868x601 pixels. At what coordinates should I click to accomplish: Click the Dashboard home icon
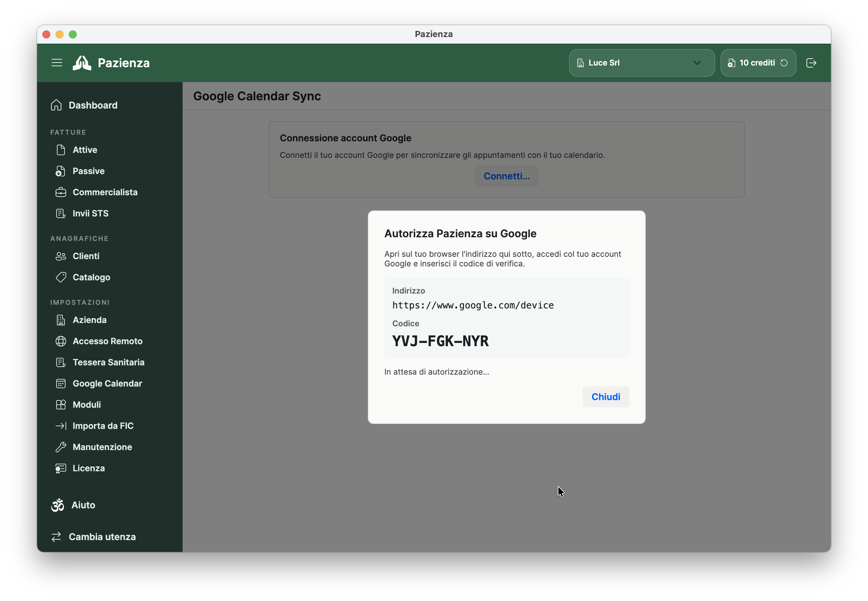(x=56, y=105)
